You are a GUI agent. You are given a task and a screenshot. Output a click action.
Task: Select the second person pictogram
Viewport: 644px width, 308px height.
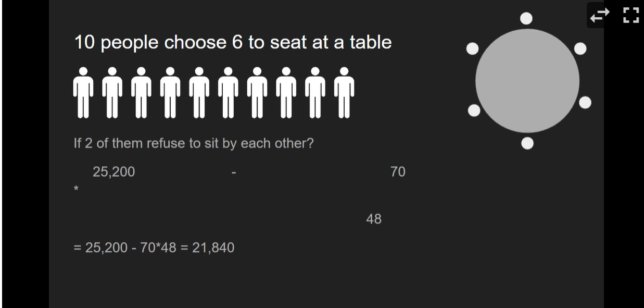tap(112, 91)
